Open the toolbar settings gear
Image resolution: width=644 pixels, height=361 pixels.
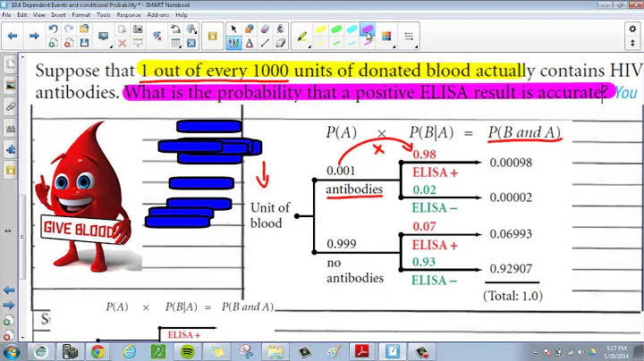click(632, 29)
